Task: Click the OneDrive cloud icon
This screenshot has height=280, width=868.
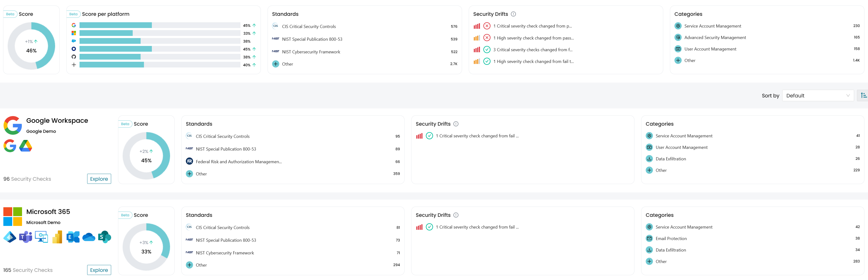Action: tap(89, 237)
